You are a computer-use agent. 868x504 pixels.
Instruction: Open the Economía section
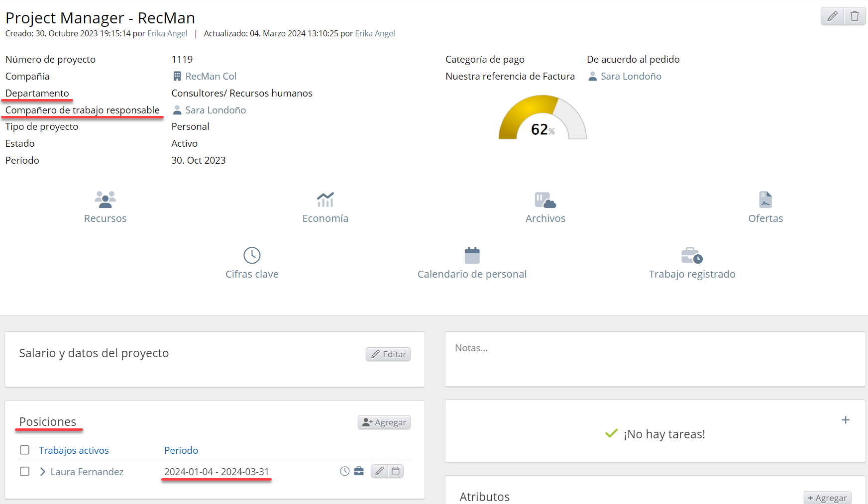coord(325,207)
